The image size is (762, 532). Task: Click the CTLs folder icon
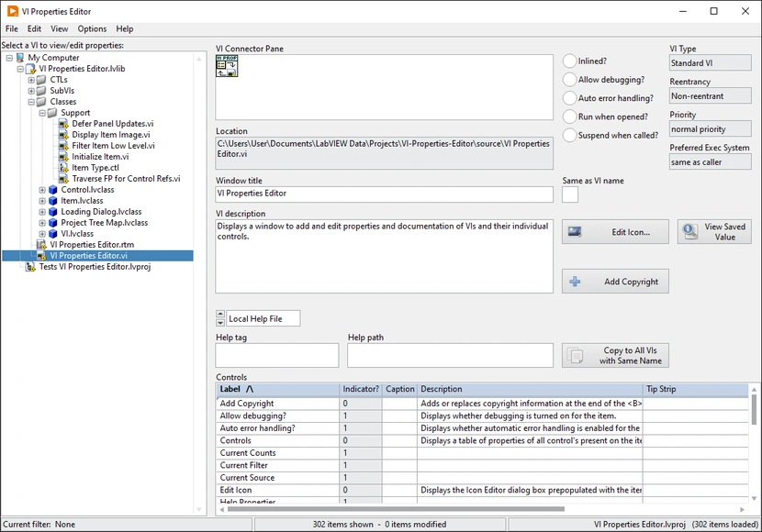[42, 80]
